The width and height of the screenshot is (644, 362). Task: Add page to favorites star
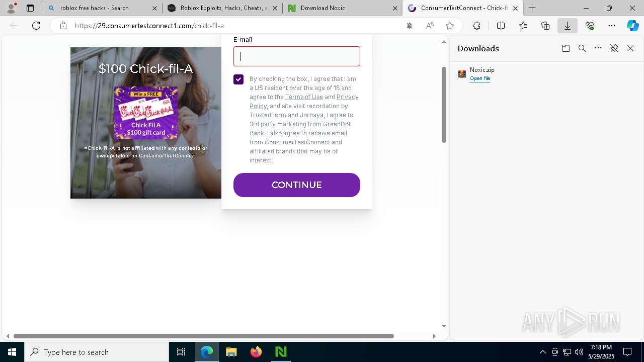pos(450,26)
